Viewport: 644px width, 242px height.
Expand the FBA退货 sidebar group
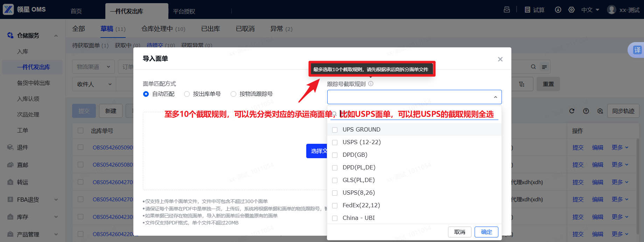tap(56, 200)
